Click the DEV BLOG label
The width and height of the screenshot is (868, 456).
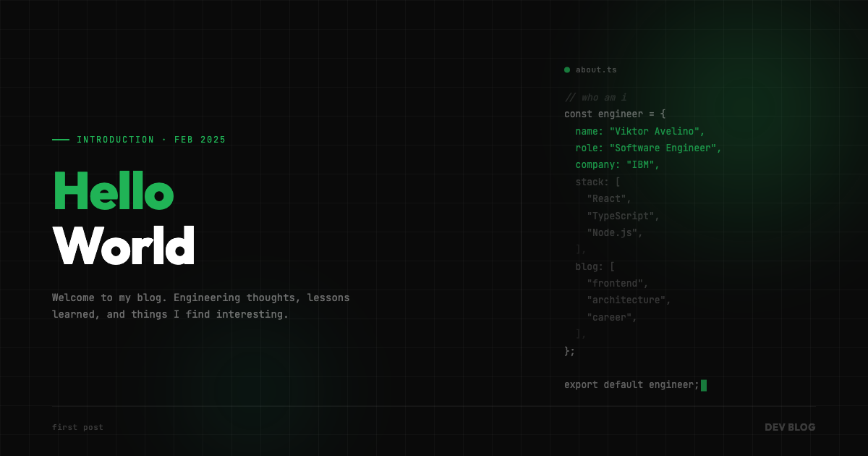pyautogui.click(x=790, y=428)
